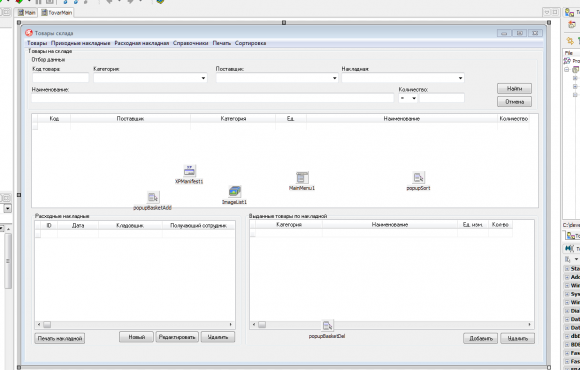Select the popupBasketDel component icon
Viewport: 580px width, 370px height.
coord(327,326)
